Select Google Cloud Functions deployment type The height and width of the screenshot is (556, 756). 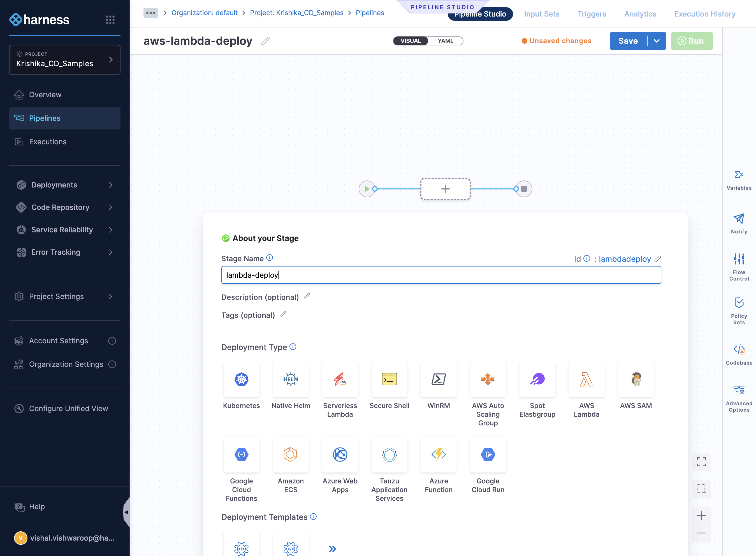241,455
